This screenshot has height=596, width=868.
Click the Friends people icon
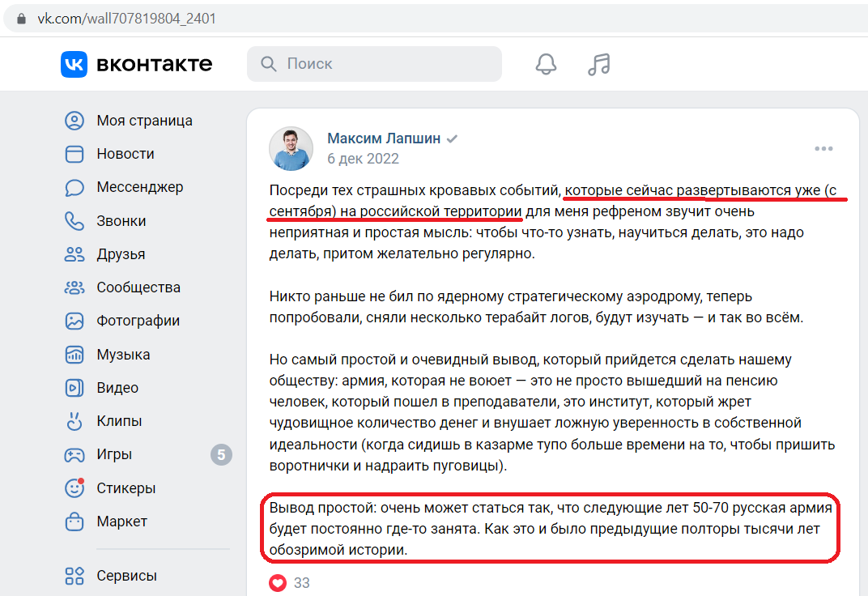click(74, 254)
